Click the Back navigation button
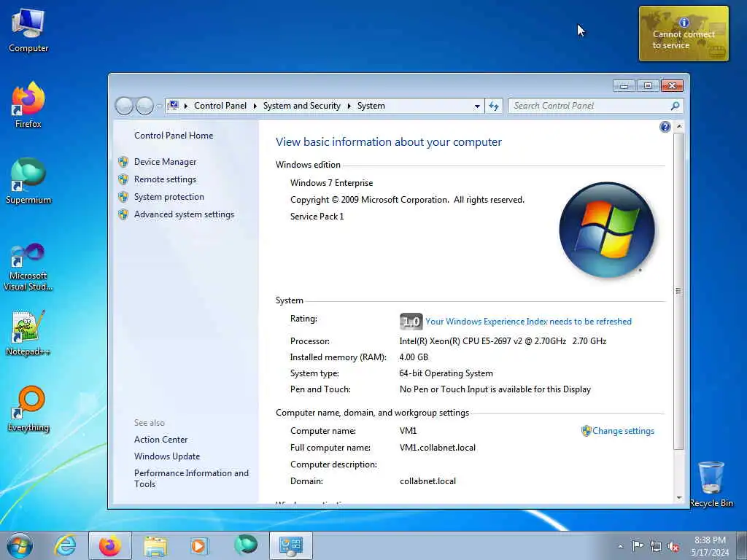This screenshot has height=560, width=747. [124, 106]
